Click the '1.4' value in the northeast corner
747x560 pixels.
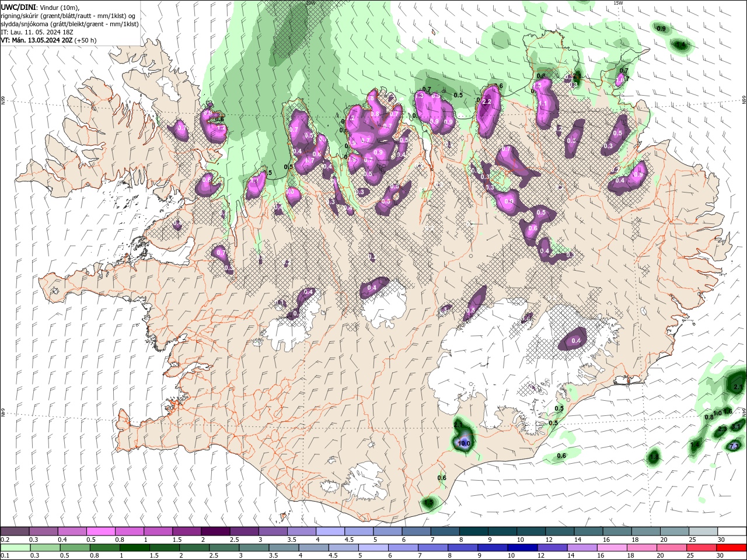680,44
